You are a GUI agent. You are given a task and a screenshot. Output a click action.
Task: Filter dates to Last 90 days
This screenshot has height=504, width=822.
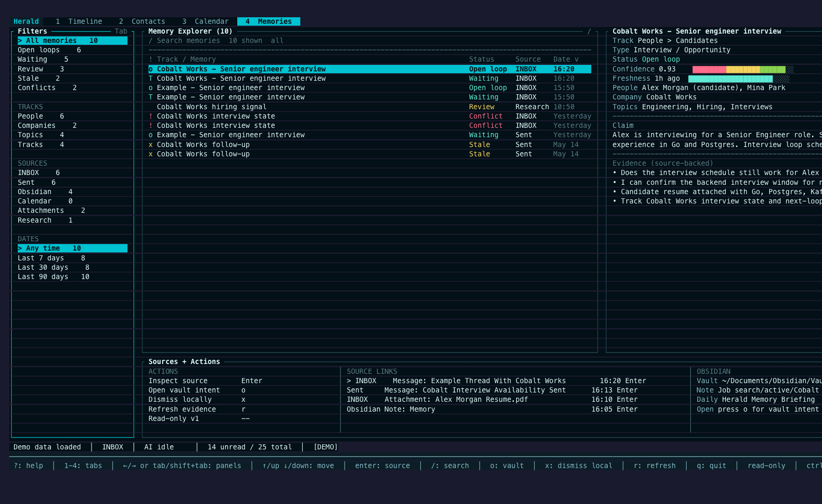click(x=54, y=277)
